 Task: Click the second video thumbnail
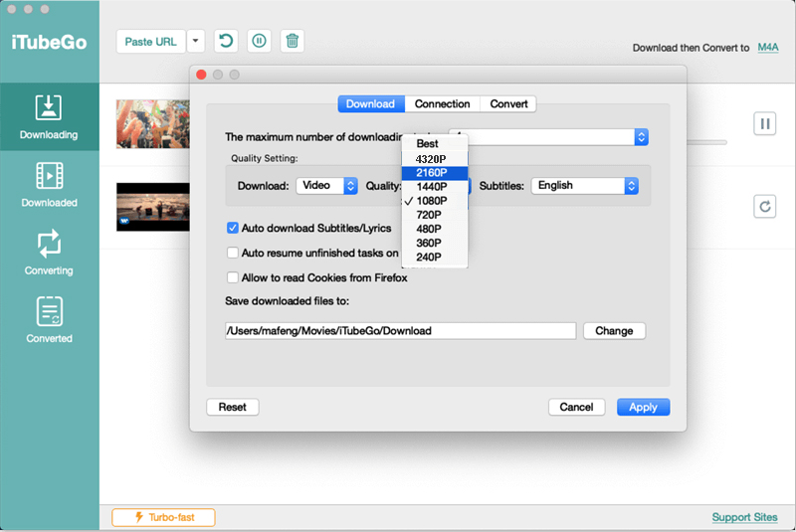pyautogui.click(x=153, y=207)
